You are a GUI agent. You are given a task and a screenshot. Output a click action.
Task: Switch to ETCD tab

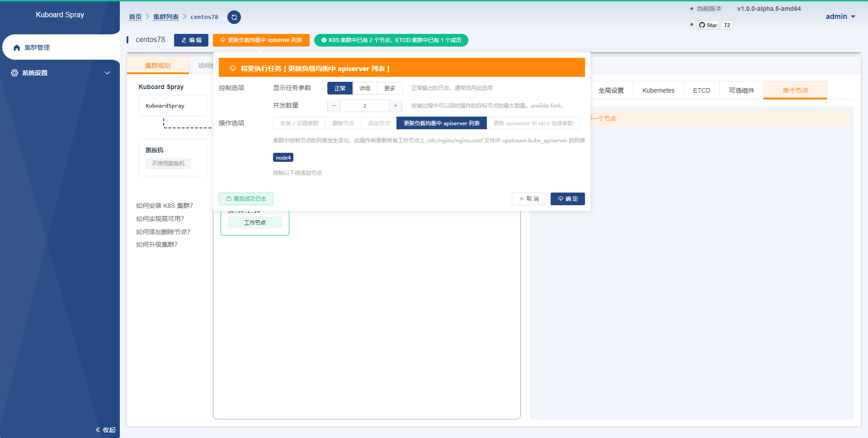pyautogui.click(x=702, y=90)
